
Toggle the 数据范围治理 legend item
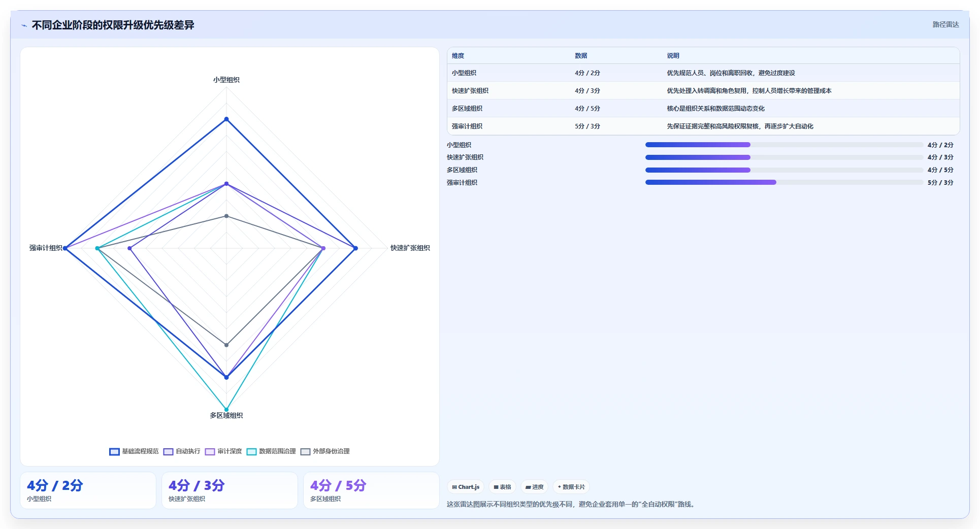pos(271,451)
